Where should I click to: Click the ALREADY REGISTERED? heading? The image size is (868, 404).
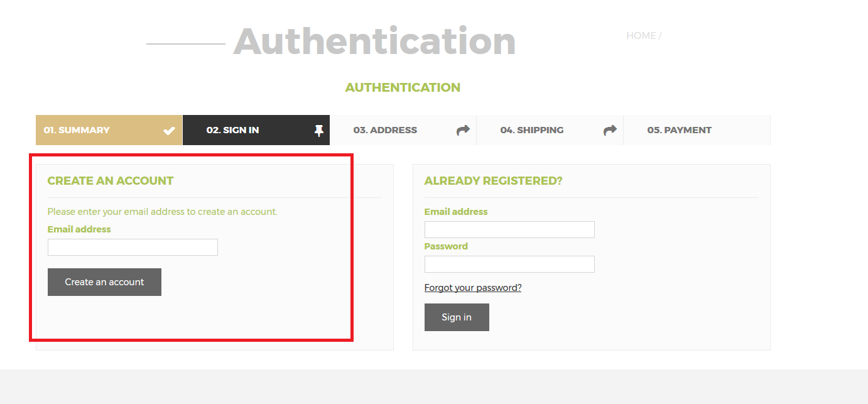click(x=494, y=181)
